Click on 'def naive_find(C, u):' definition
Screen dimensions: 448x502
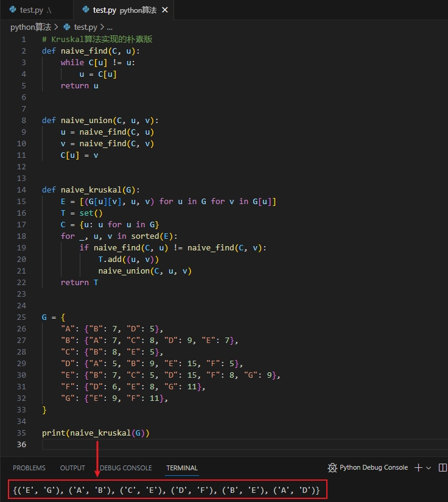pos(91,51)
